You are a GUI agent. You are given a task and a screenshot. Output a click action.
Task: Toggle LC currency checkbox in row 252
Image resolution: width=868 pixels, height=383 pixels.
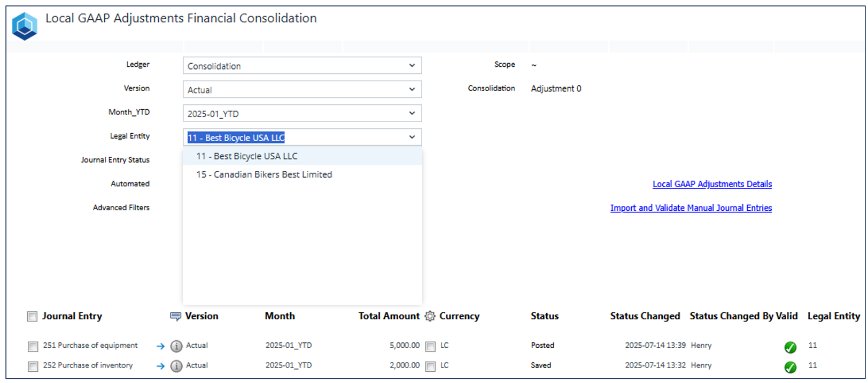pyautogui.click(x=430, y=366)
